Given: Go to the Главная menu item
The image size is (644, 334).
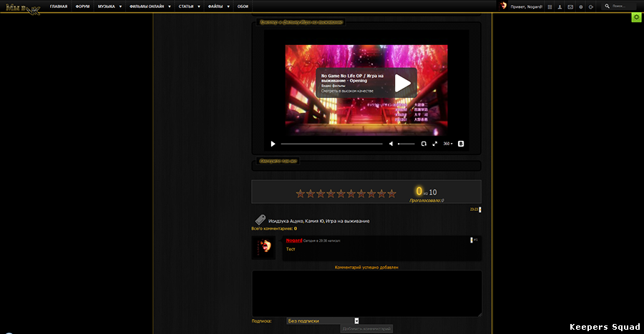Looking at the screenshot, I should tap(59, 6).
